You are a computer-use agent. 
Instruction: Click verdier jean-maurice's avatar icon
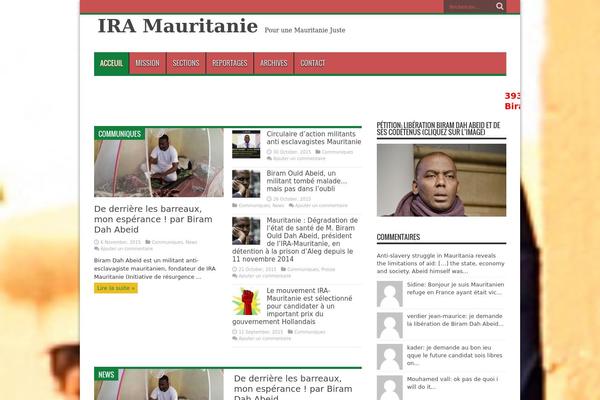pyautogui.click(x=390, y=325)
